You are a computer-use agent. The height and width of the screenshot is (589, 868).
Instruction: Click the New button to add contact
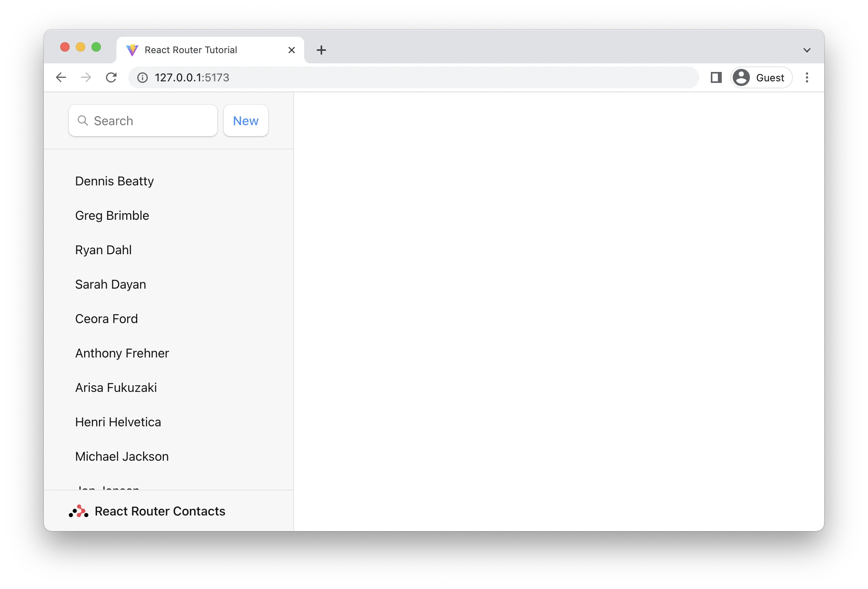[246, 120]
